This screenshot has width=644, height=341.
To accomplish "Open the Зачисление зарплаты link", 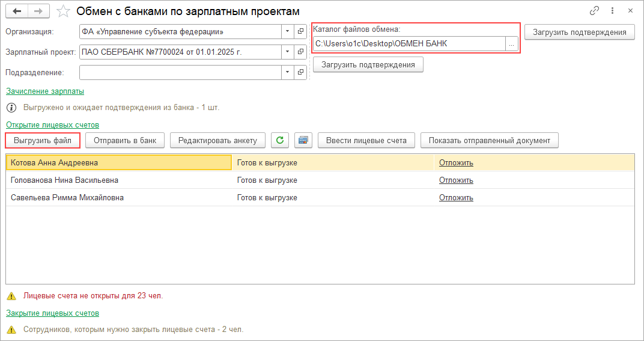I will coord(45,91).
